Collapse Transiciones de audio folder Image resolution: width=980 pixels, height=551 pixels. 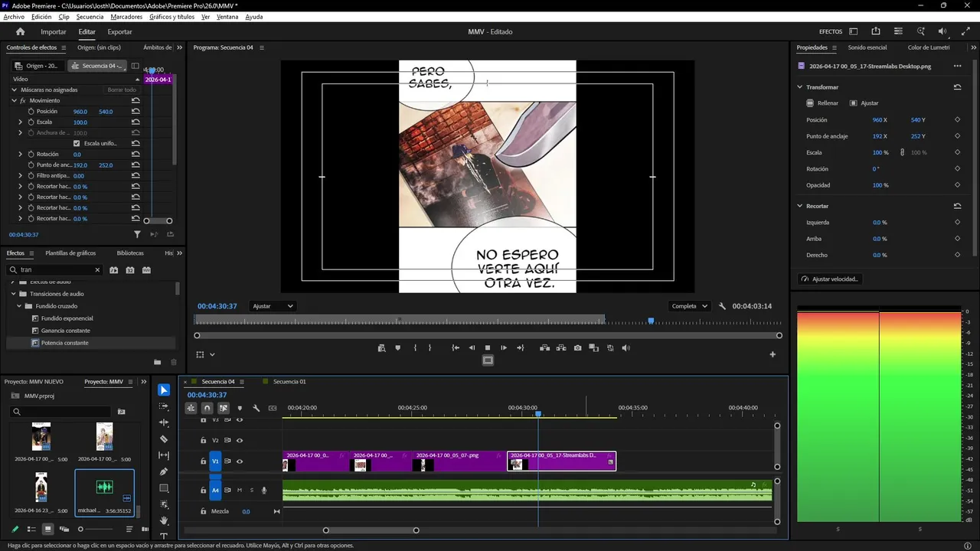click(x=13, y=294)
